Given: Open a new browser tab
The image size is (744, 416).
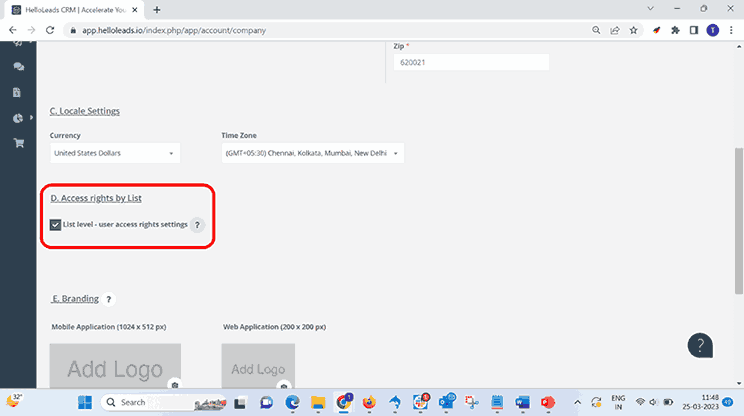Looking at the screenshot, I should pyautogui.click(x=157, y=9).
